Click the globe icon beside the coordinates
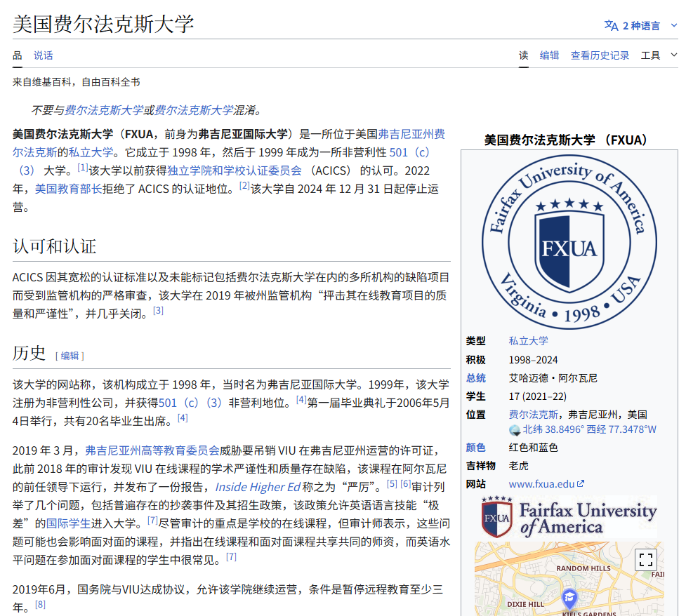Image resolution: width=686 pixels, height=616 pixels. [x=516, y=430]
